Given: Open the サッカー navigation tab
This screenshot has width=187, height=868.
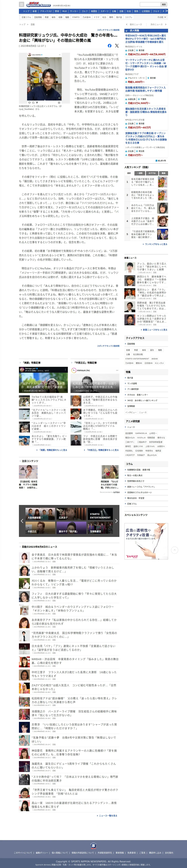Looking at the screenshot, I should [x=74, y=11].
